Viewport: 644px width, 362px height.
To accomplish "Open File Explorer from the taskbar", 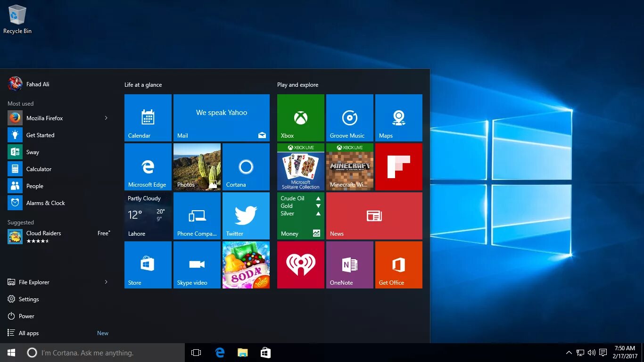I will (242, 353).
